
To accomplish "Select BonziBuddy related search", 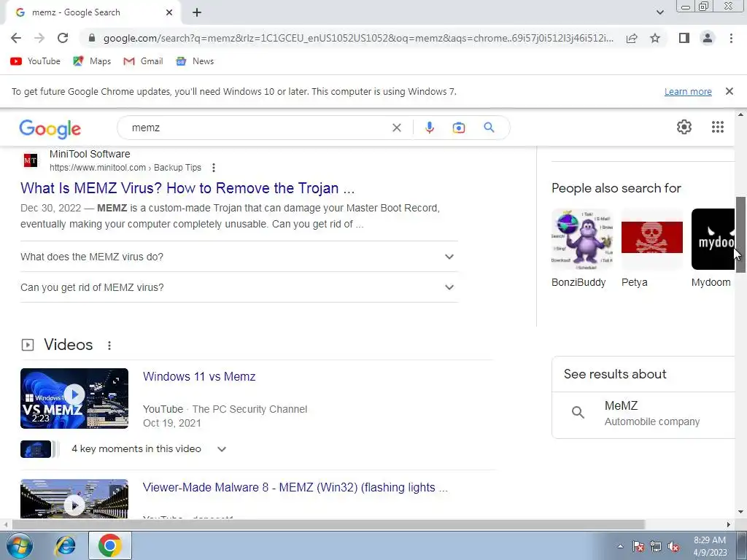I will pos(581,249).
